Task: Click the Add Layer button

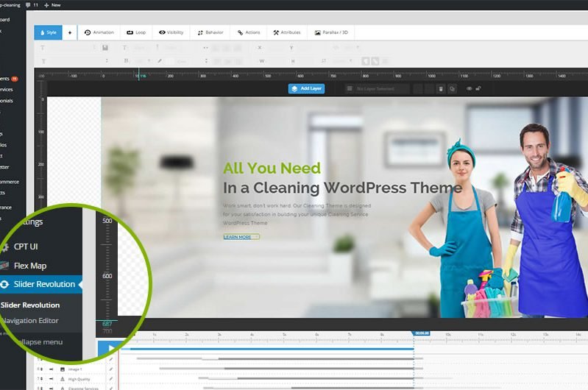Action: click(x=306, y=88)
